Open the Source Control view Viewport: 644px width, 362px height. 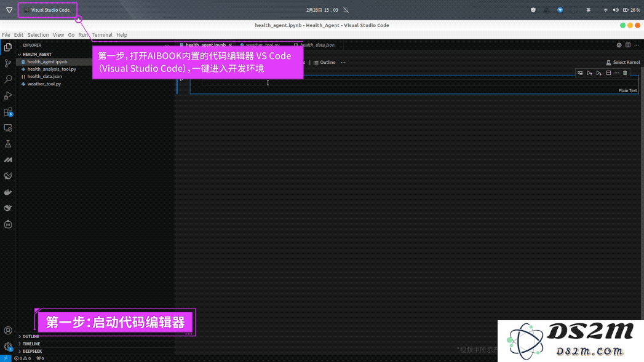pos(8,63)
